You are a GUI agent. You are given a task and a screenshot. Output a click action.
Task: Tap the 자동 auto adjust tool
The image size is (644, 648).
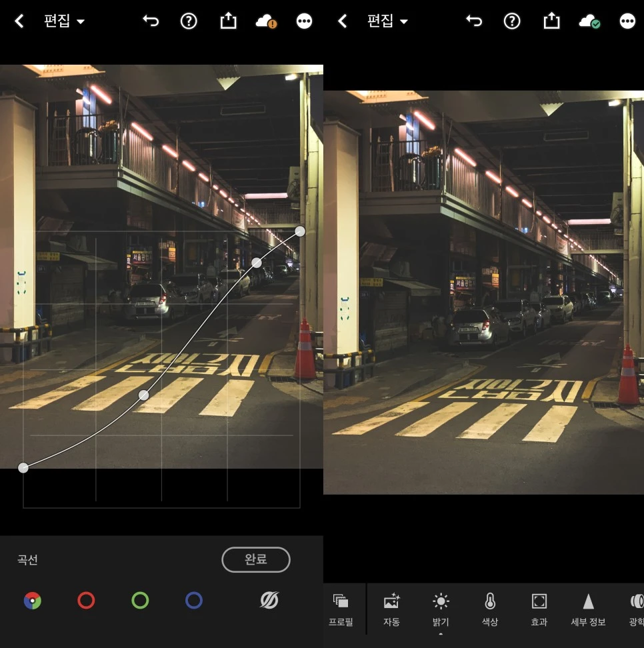click(x=391, y=609)
